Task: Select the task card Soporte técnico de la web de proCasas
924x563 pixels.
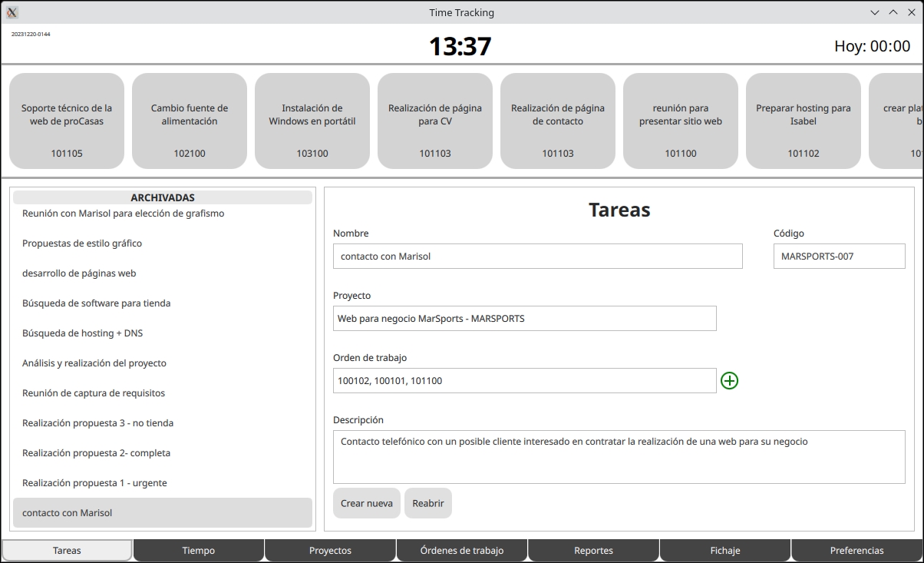Action: [66, 120]
